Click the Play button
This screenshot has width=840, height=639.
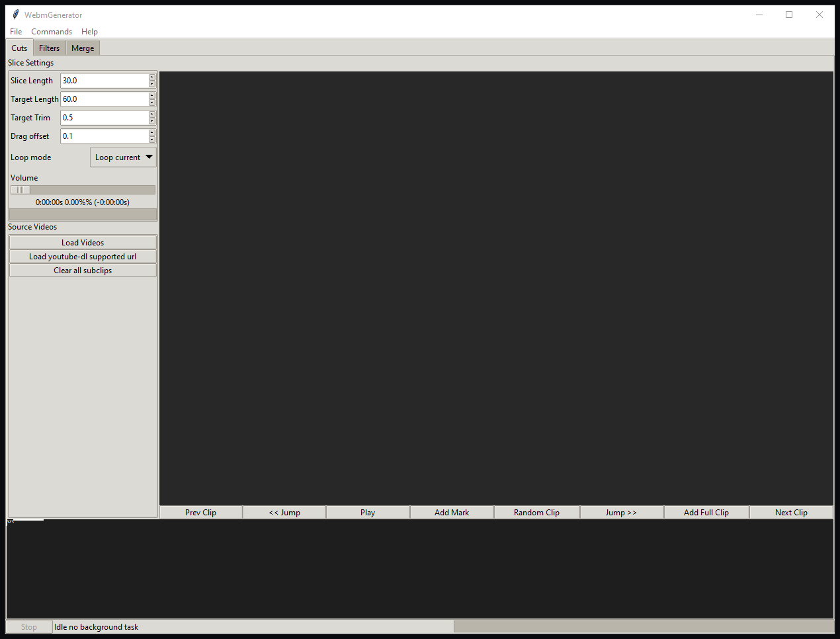point(368,513)
